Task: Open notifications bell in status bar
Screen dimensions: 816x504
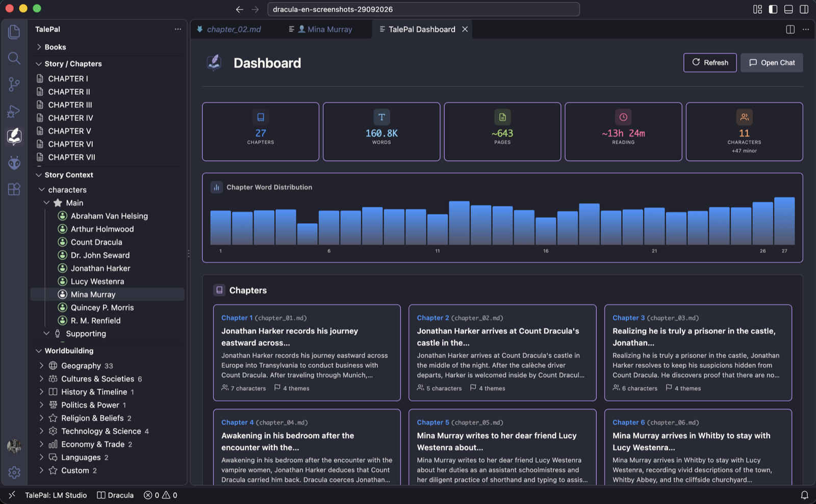Action: point(804,495)
